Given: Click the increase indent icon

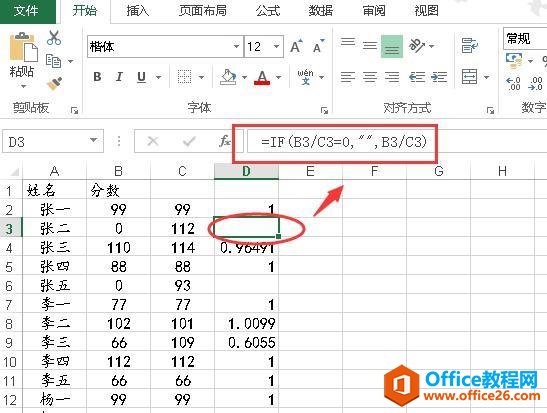Looking at the screenshot, I should pos(439,77).
